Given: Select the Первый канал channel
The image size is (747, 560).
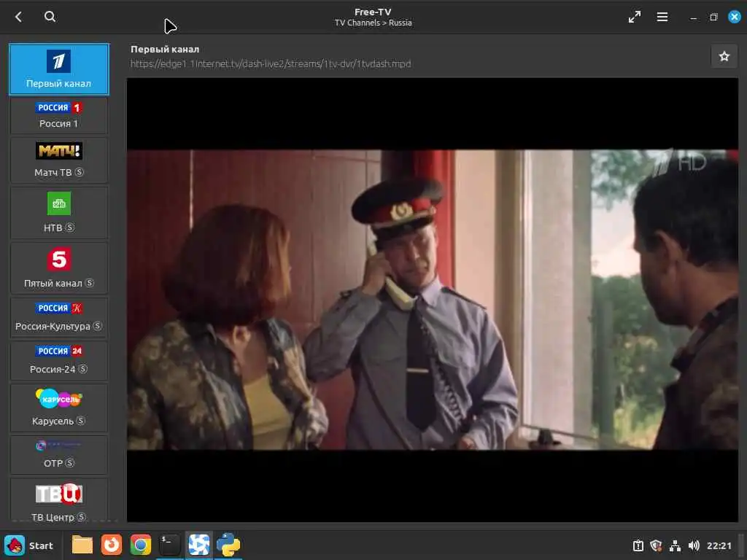Looking at the screenshot, I should [x=59, y=69].
